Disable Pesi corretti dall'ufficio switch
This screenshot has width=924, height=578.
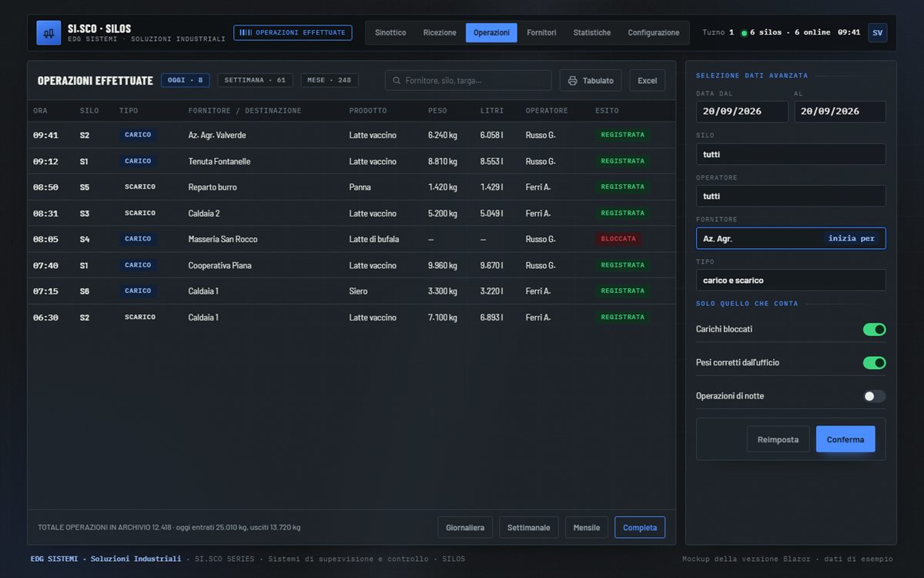[x=874, y=362]
